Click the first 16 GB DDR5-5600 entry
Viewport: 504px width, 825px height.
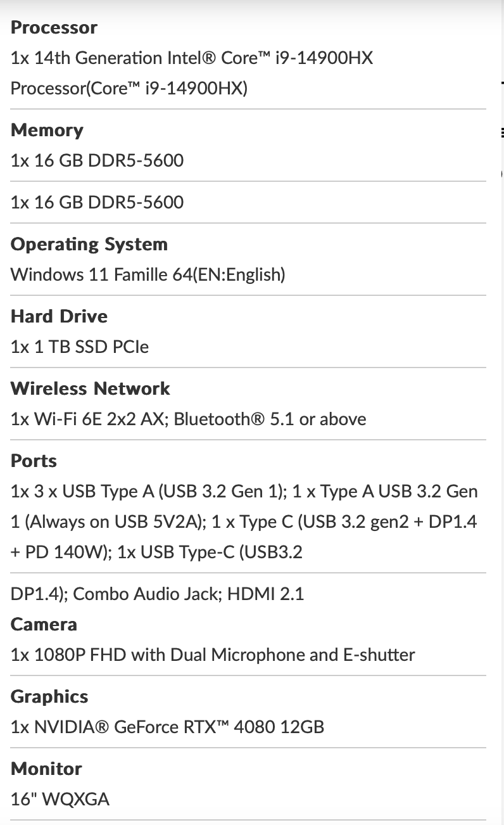click(97, 160)
